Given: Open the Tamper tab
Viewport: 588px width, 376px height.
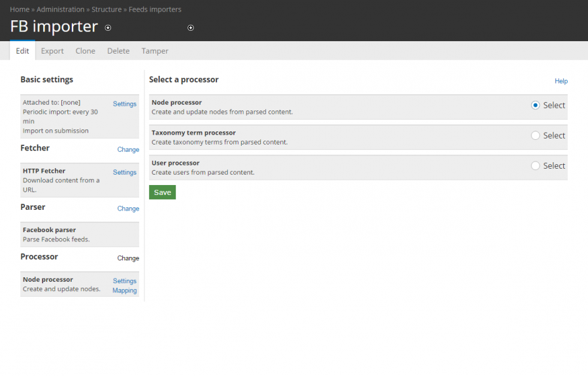Looking at the screenshot, I should pos(154,50).
